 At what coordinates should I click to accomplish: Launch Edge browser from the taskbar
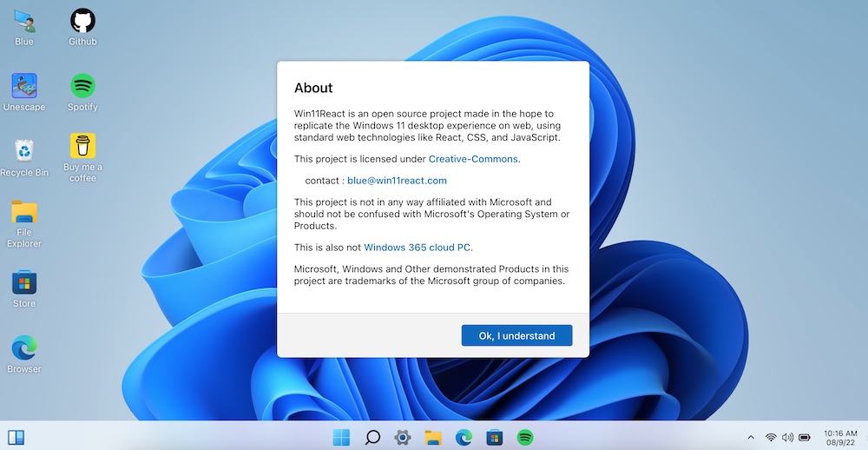click(464, 437)
